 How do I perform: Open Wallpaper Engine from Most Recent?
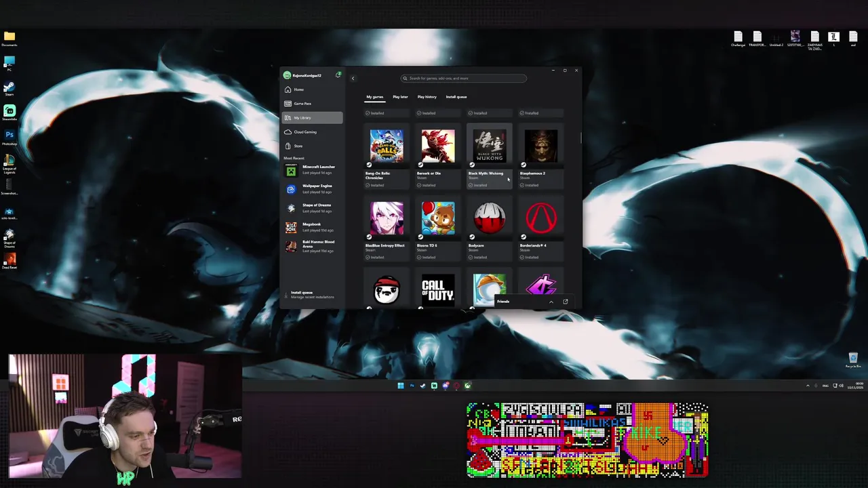[x=312, y=189]
